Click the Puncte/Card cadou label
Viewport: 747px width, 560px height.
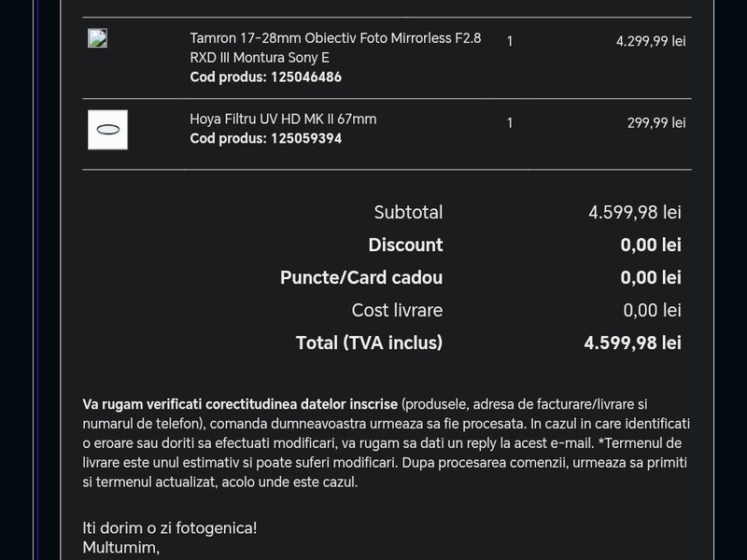(x=361, y=278)
